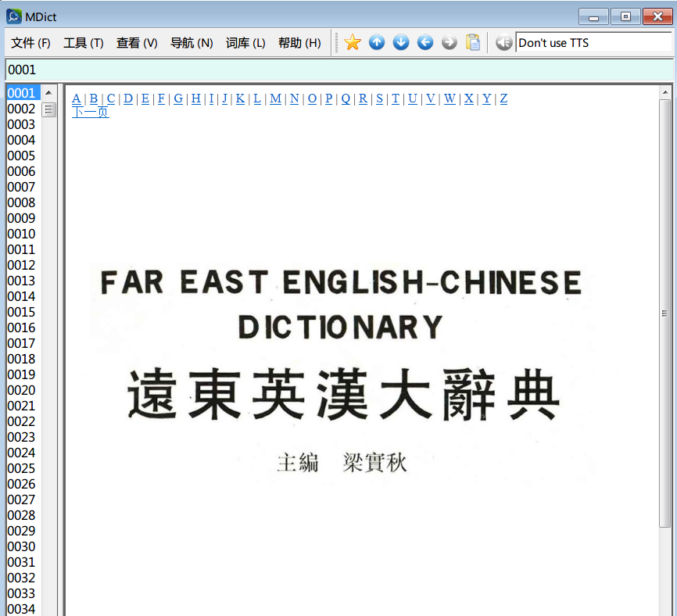Image resolution: width=677 pixels, height=616 pixels.
Task: Minimize the MDict window
Action: (x=593, y=17)
